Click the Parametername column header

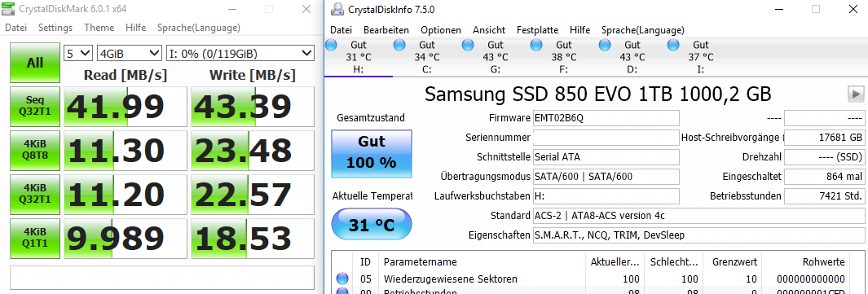pyautogui.click(x=482, y=262)
